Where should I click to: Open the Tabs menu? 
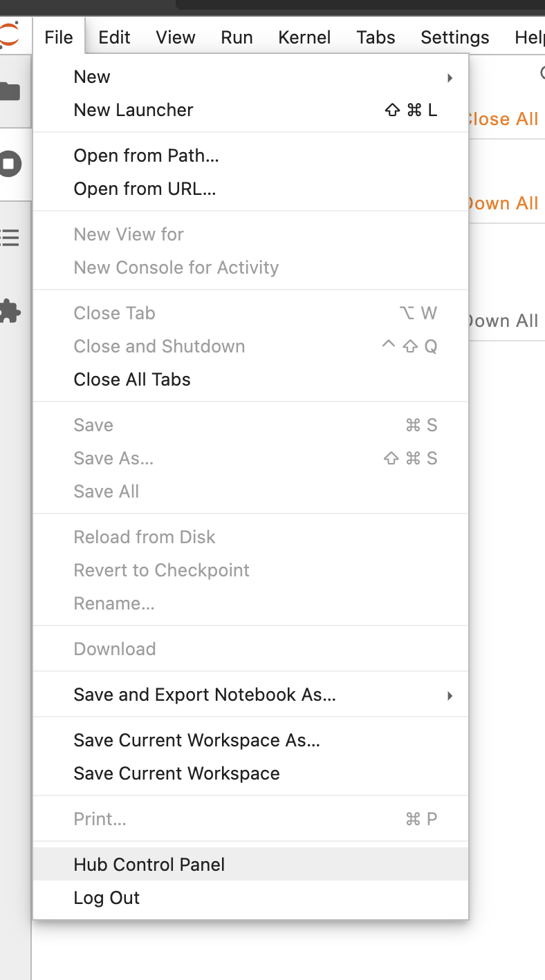(376, 37)
